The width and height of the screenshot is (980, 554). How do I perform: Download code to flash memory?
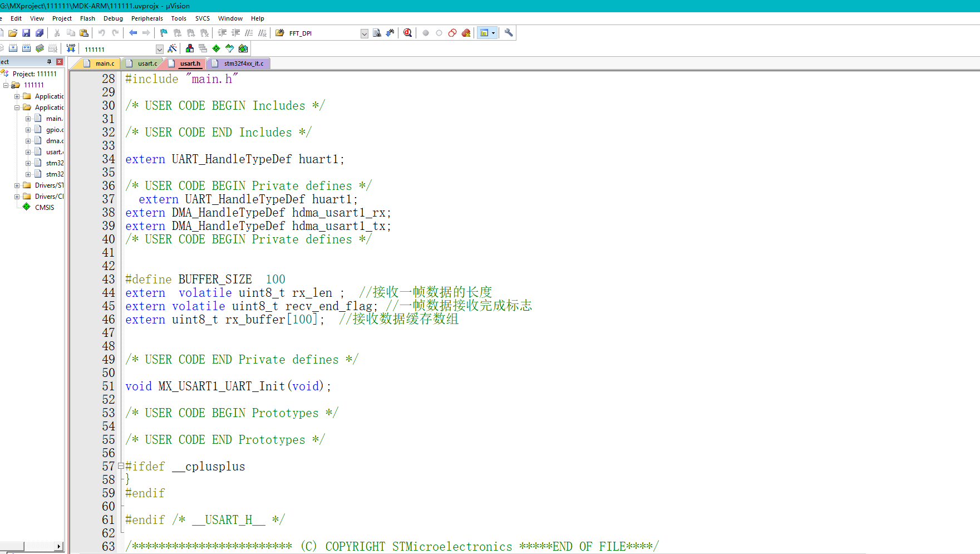[71, 48]
